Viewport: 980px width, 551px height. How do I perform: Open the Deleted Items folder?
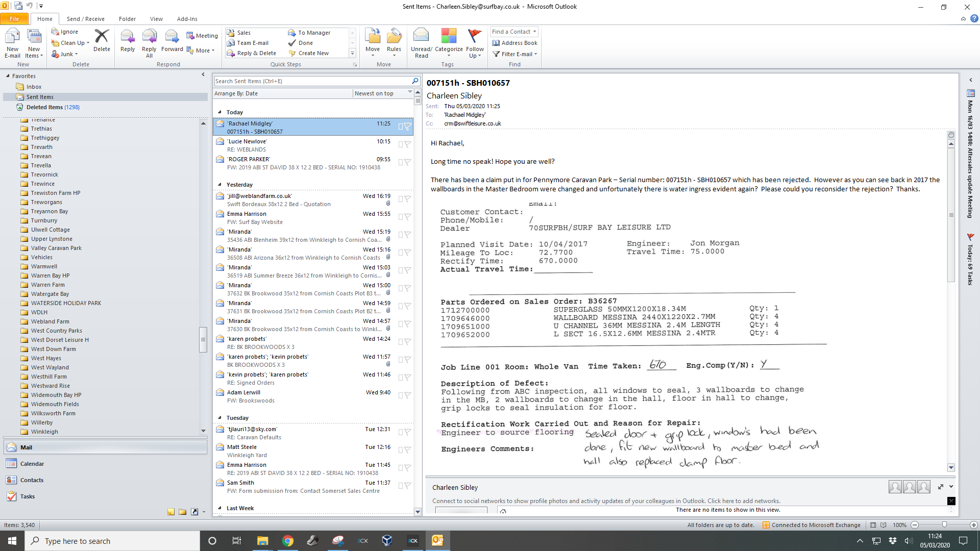tap(44, 107)
